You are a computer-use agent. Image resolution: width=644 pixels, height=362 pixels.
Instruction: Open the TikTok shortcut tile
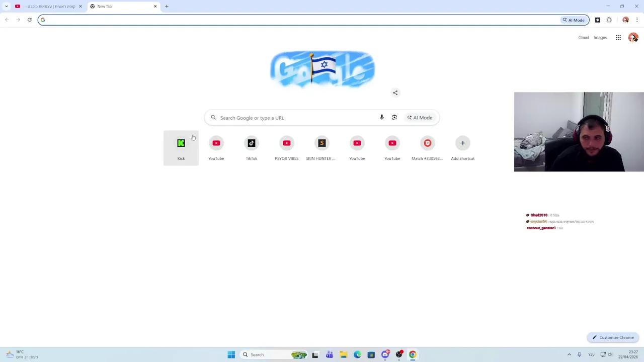click(x=252, y=148)
